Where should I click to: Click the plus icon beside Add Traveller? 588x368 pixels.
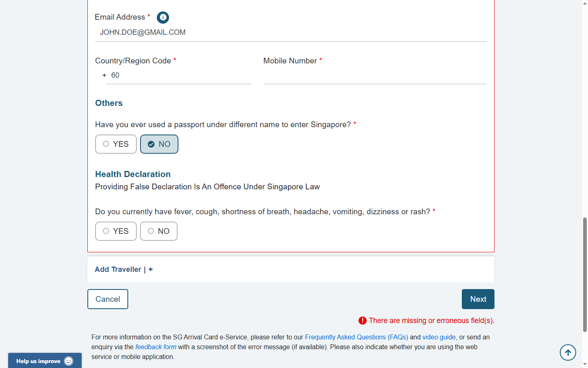151,269
